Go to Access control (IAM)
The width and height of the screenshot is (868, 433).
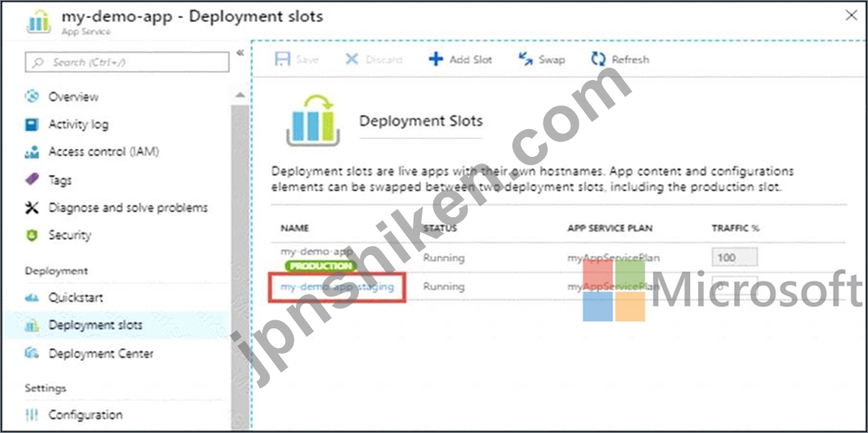(x=104, y=151)
